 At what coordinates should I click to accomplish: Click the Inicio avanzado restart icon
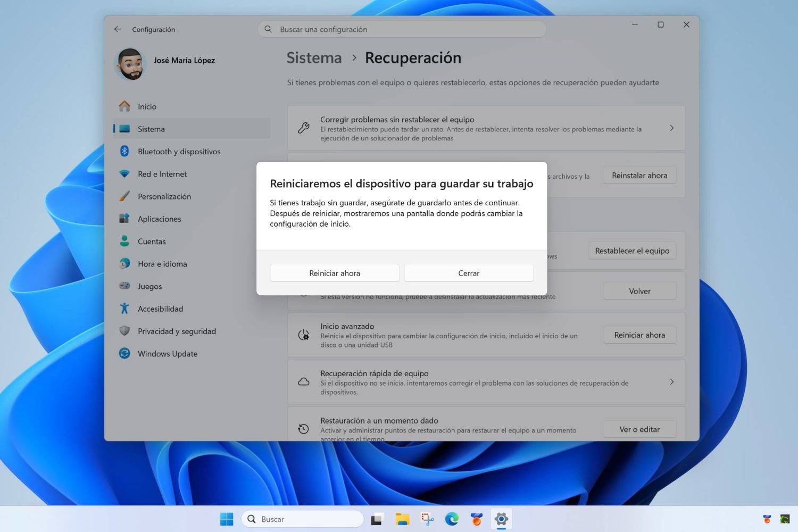[x=304, y=335]
